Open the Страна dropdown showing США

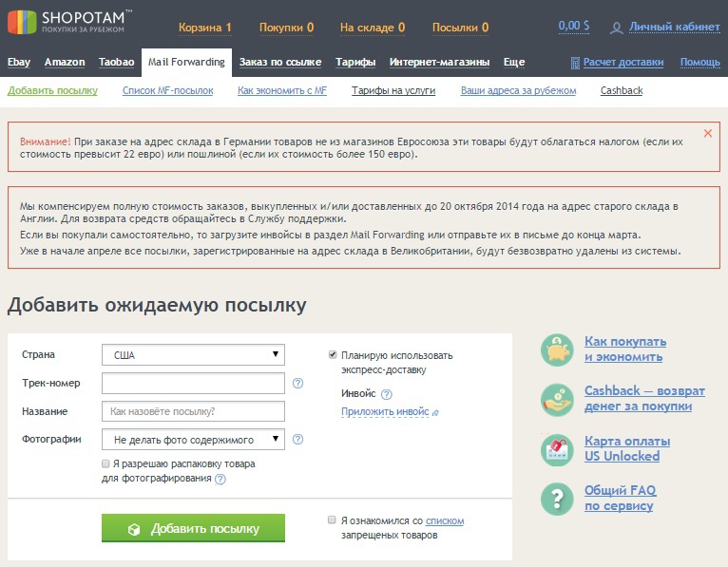click(193, 355)
